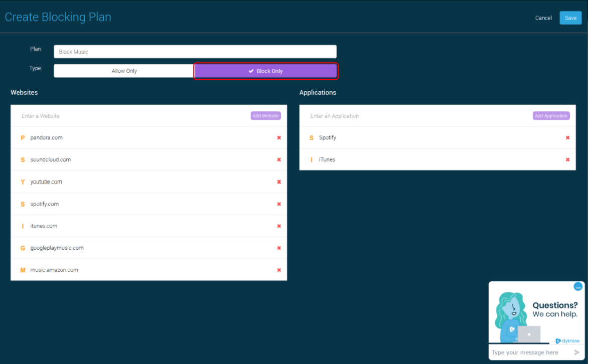Click the 'Questions? We can help.' text
This screenshot has height=364, width=589.
[555, 309]
